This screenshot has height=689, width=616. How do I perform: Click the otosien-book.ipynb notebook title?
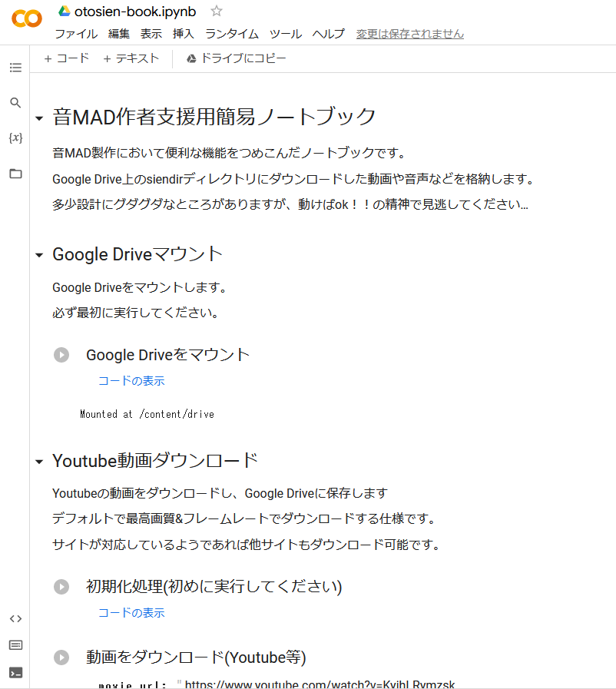135,12
